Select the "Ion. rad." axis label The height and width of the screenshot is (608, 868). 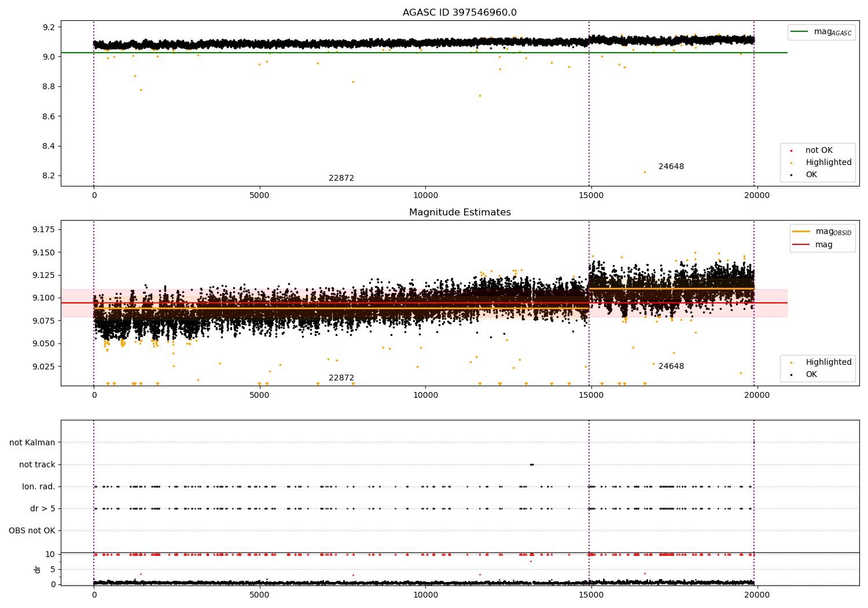pos(39,486)
